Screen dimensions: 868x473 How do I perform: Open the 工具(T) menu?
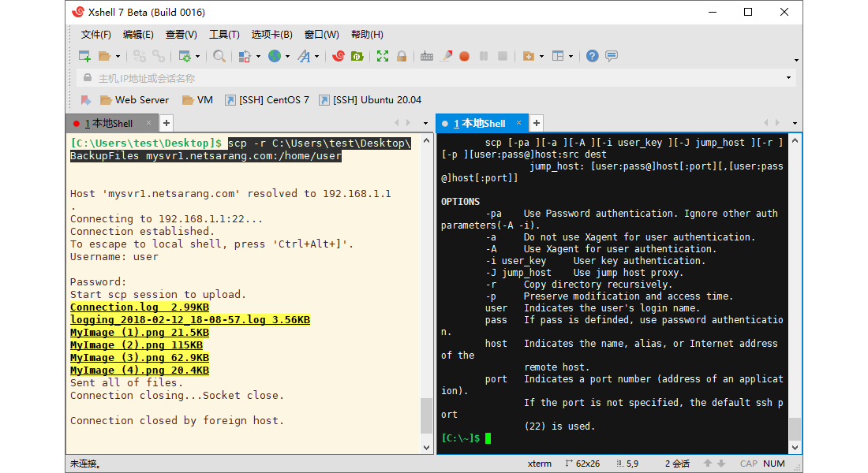pyautogui.click(x=224, y=35)
